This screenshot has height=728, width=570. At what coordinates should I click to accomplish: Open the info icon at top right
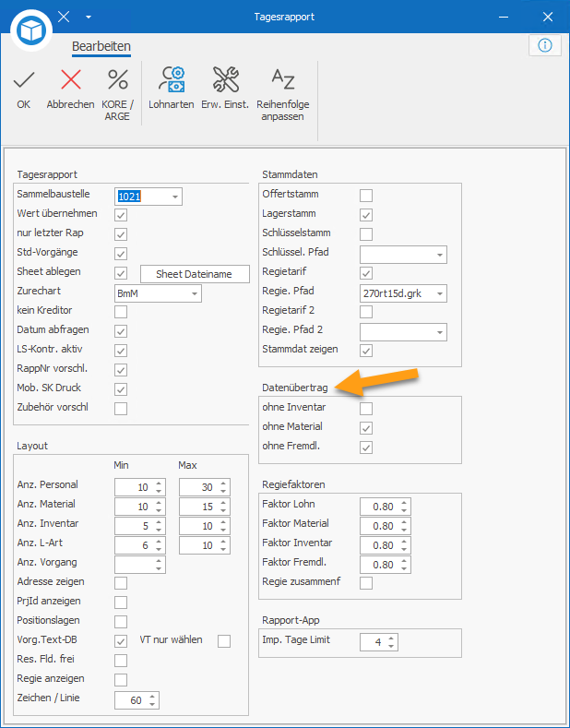coord(544,45)
